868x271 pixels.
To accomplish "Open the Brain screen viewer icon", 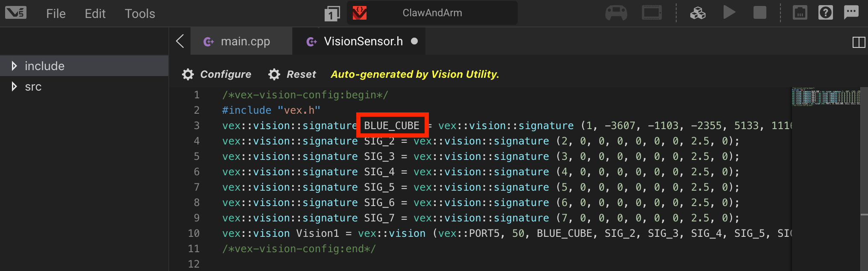I will pos(651,13).
